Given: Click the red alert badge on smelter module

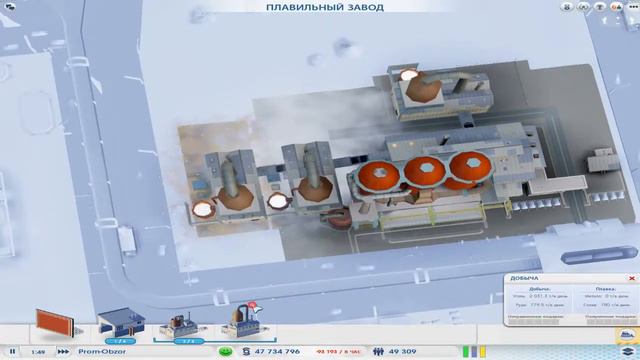Looking at the screenshot, I should (252, 305).
